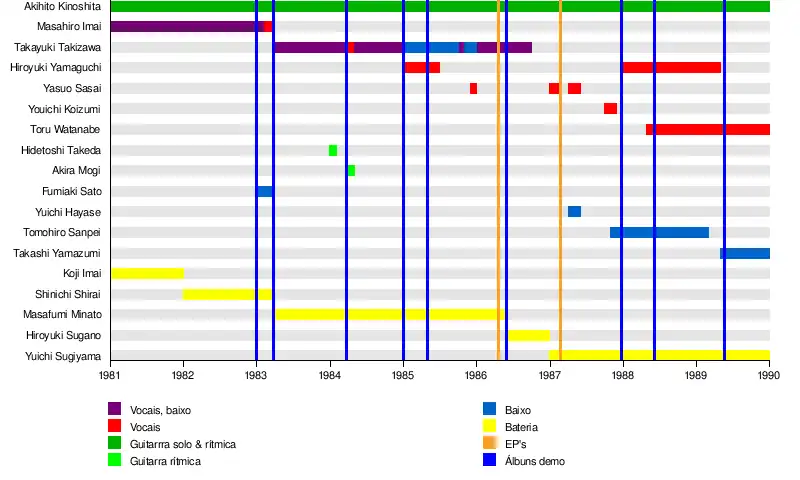Click the 1985 year label on axis
Image resolution: width=800 pixels, height=480 pixels.
click(403, 374)
